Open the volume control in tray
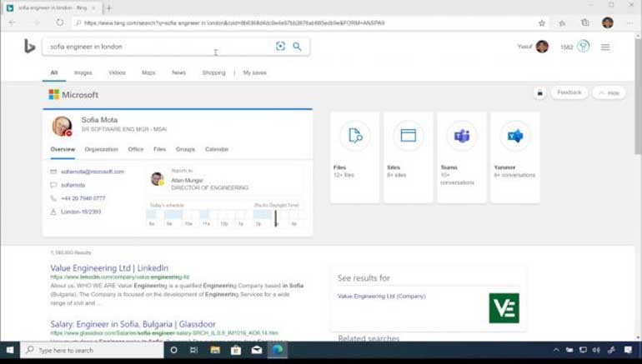Viewport: 642px width, 364px height. (596, 350)
